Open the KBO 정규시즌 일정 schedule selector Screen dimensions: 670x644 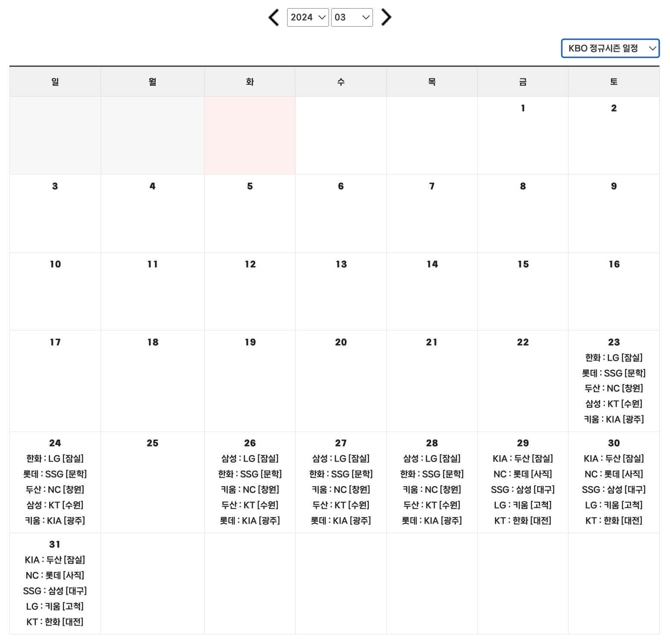pyautogui.click(x=610, y=48)
